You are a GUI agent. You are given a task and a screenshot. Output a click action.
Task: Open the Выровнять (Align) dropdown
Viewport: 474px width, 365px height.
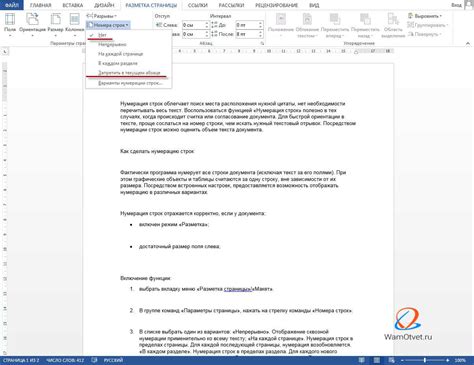[425, 16]
